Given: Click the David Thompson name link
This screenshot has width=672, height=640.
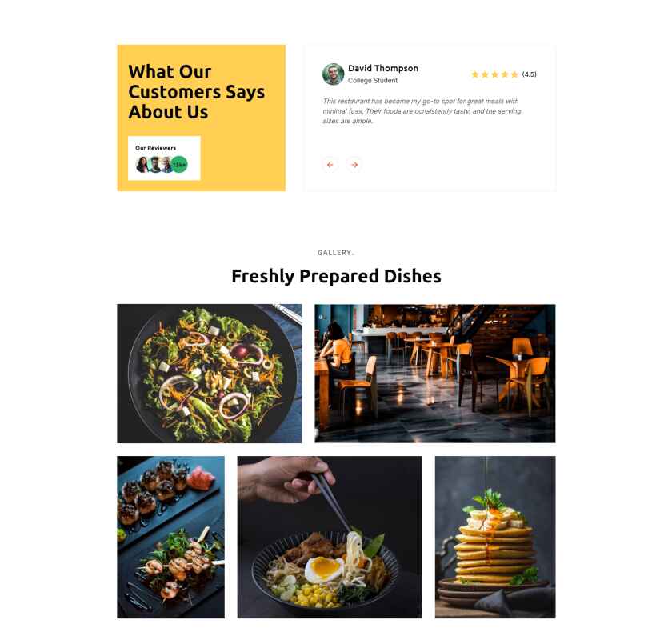Looking at the screenshot, I should coord(382,68).
